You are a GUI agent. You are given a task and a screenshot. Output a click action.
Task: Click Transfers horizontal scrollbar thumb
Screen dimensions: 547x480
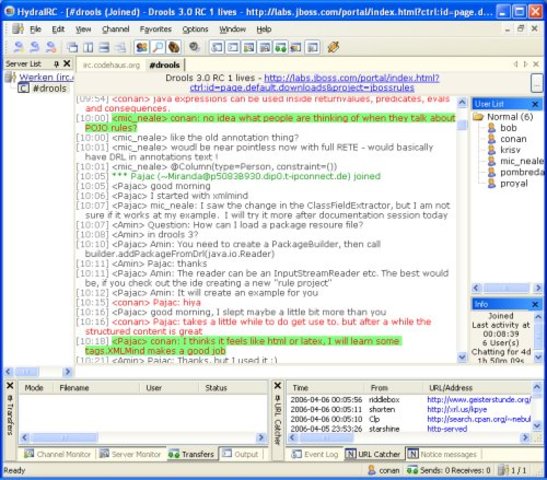point(64,437)
